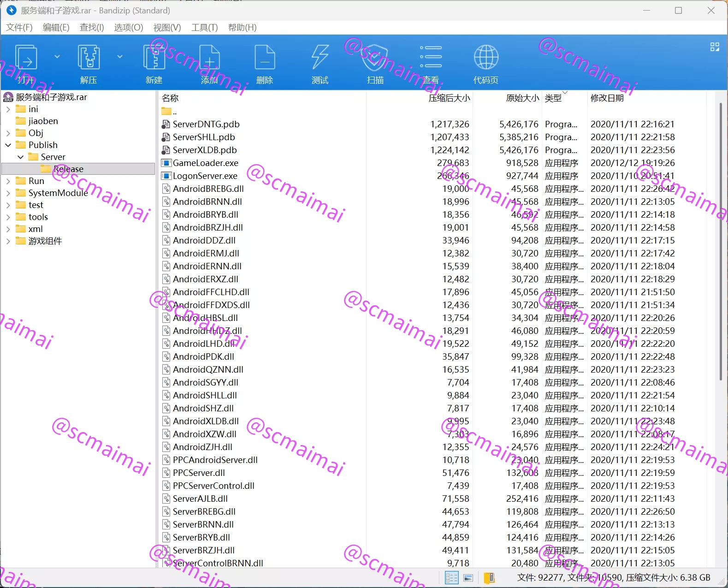The height and width of the screenshot is (588, 728).
Task: Open the 选项(O) menu
Action: click(x=129, y=27)
